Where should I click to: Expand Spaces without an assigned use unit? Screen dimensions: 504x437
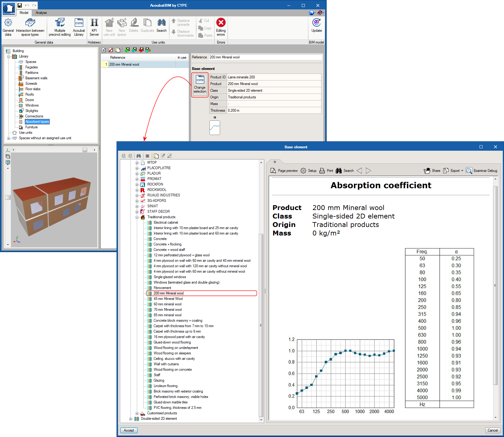pos(9,138)
